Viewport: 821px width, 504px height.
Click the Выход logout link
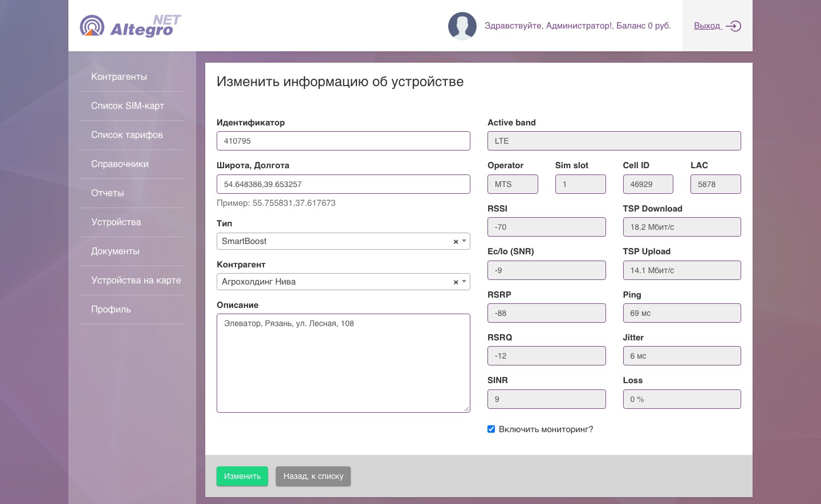(708, 26)
